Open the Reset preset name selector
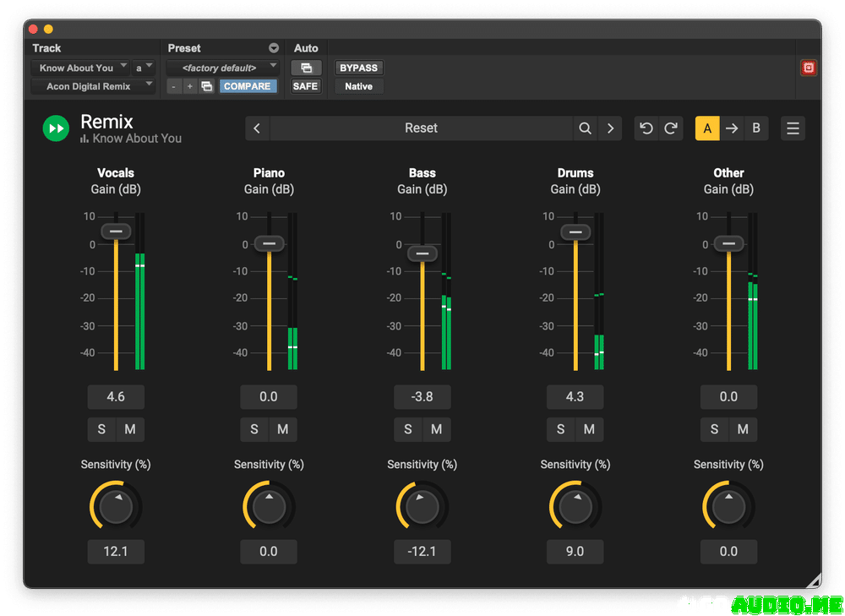Image resolution: width=845 pixels, height=616 pixels. click(421, 128)
